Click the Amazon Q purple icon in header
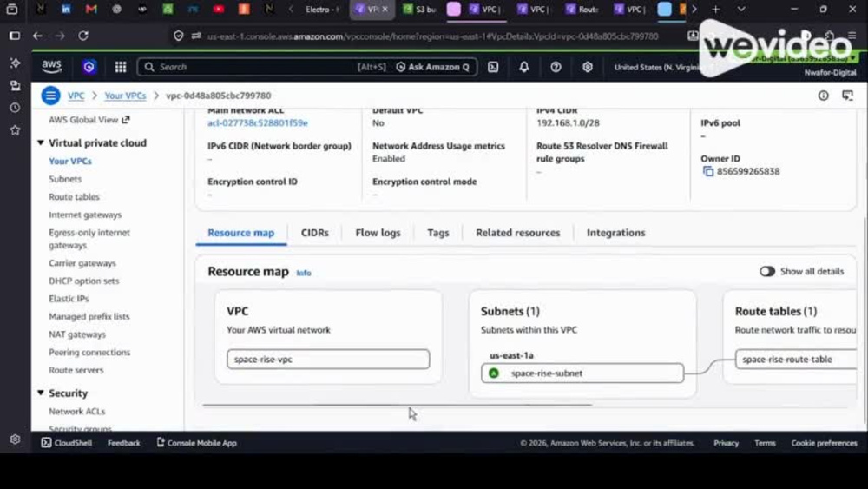This screenshot has height=489, width=868. coord(89,67)
